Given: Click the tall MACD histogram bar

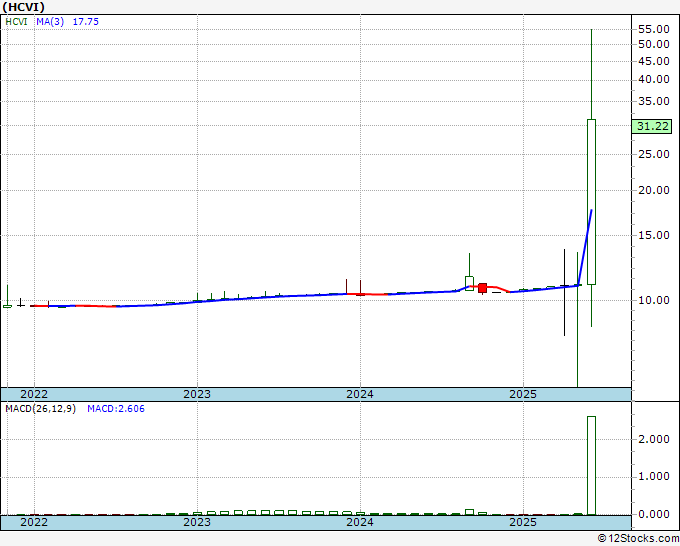Looking at the screenshot, I should click(591, 466).
